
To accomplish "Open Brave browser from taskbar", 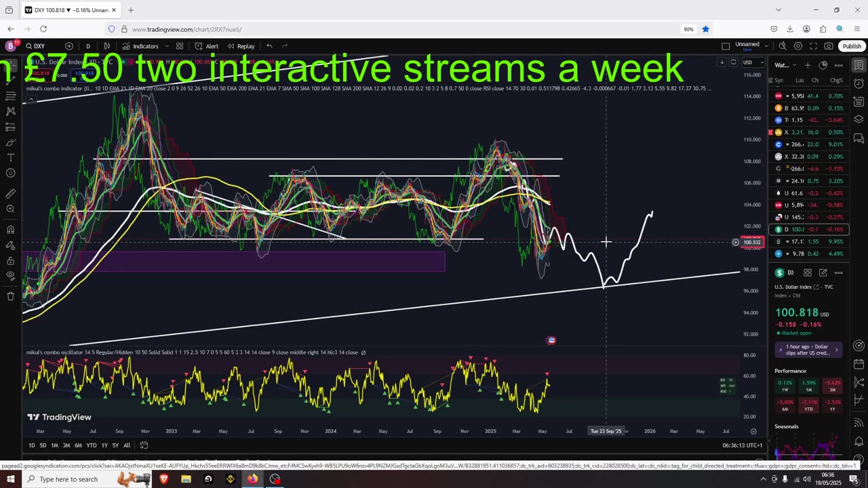I will click(163, 479).
